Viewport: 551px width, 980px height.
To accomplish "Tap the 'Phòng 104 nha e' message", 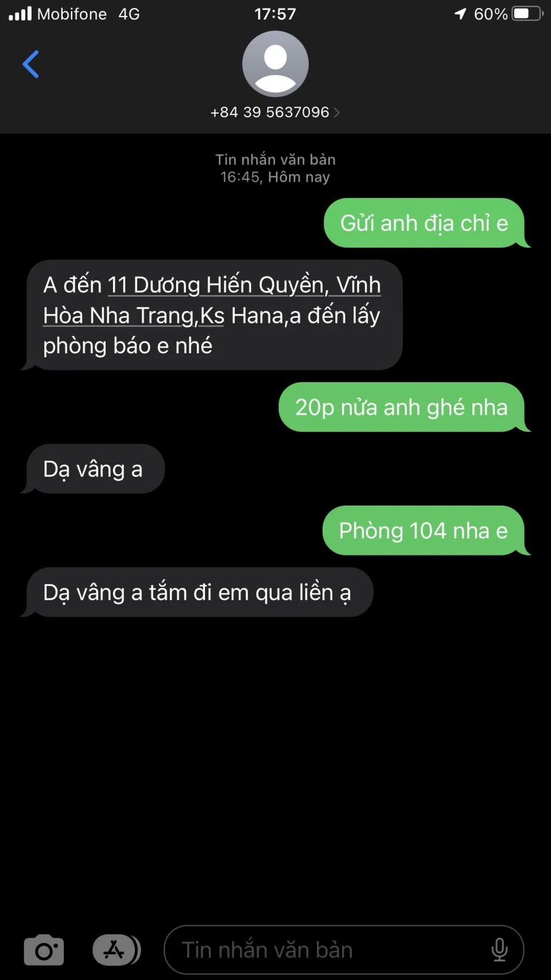I will click(x=423, y=530).
